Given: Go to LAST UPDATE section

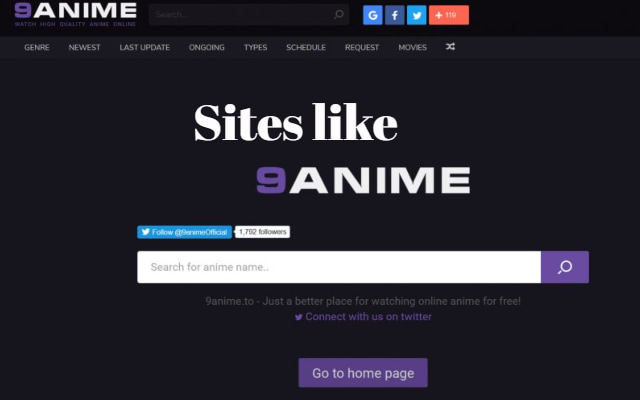Looking at the screenshot, I should [x=144, y=47].
